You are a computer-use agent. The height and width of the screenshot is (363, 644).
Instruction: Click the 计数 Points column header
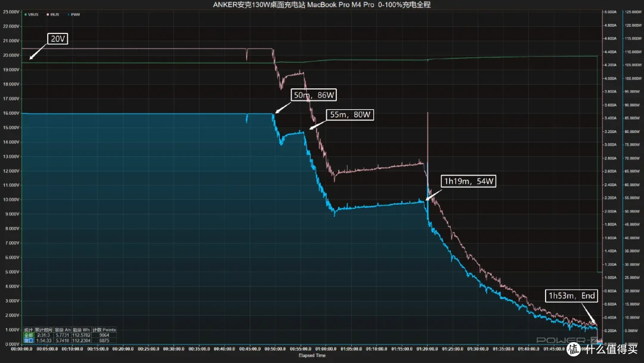point(104,330)
